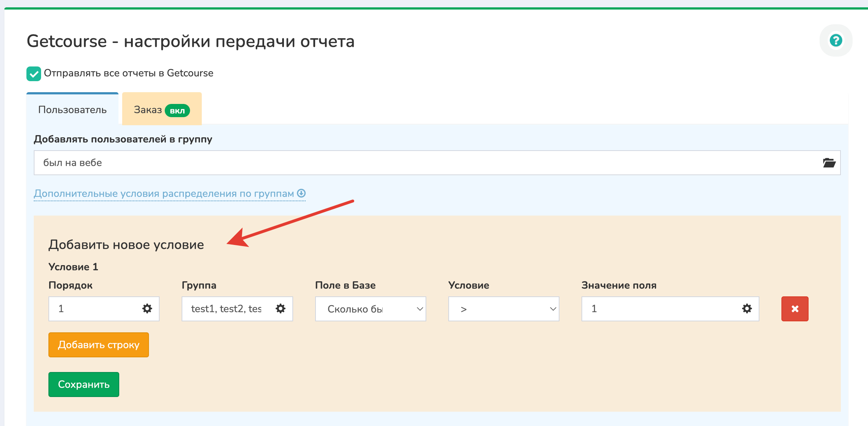Viewport: 868px width, 426px height.
Task: Click the green вкл badge on the Заказ tab
Action: [177, 111]
